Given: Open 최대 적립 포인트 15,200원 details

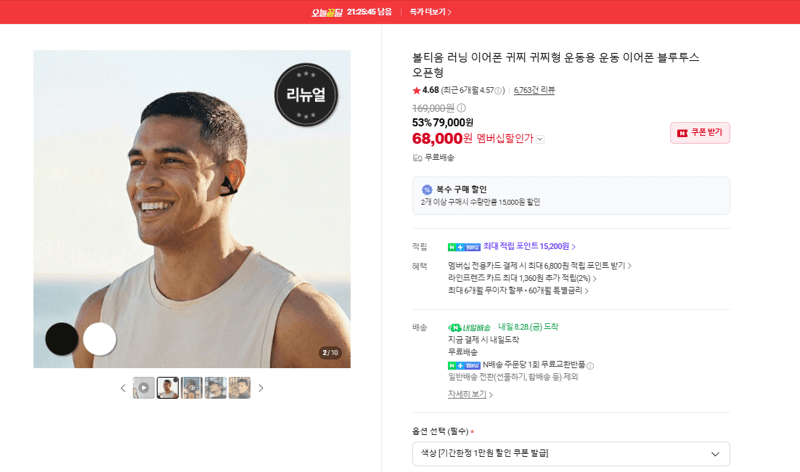Looking at the screenshot, I should (530, 246).
